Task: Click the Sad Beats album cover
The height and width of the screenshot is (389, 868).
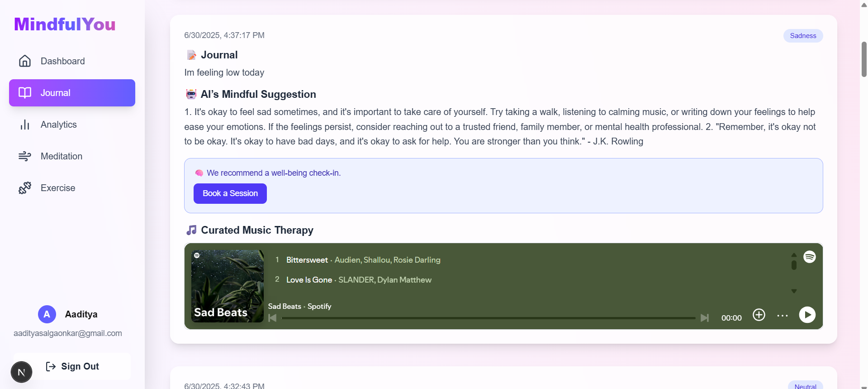Action: (228, 286)
